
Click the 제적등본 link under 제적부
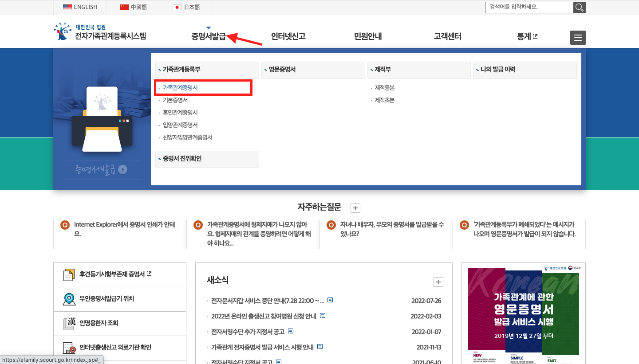pyautogui.click(x=384, y=87)
